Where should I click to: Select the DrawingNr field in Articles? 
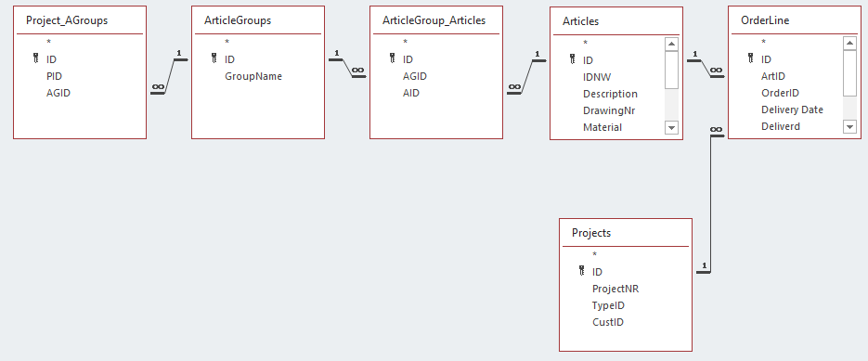[609, 110]
